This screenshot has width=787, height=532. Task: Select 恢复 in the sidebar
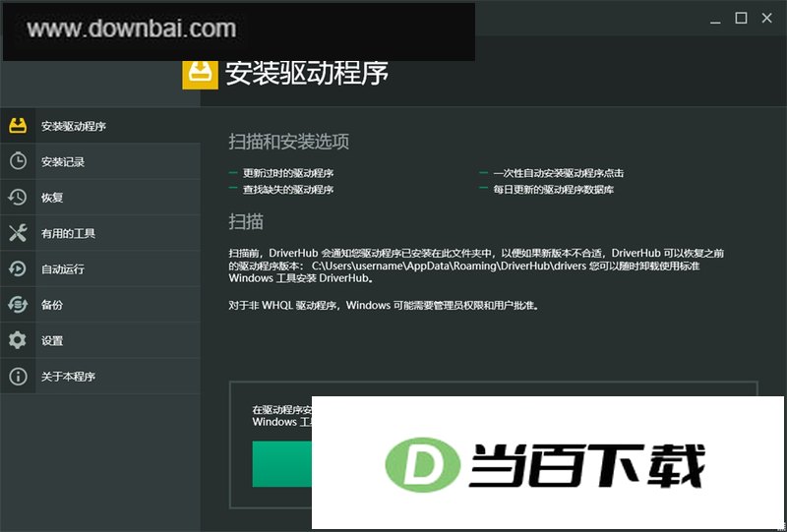[x=100, y=198]
